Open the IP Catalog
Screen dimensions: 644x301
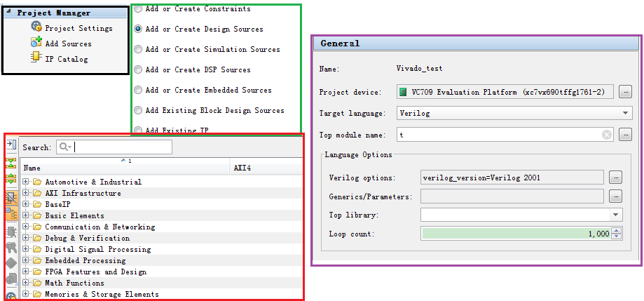67,59
